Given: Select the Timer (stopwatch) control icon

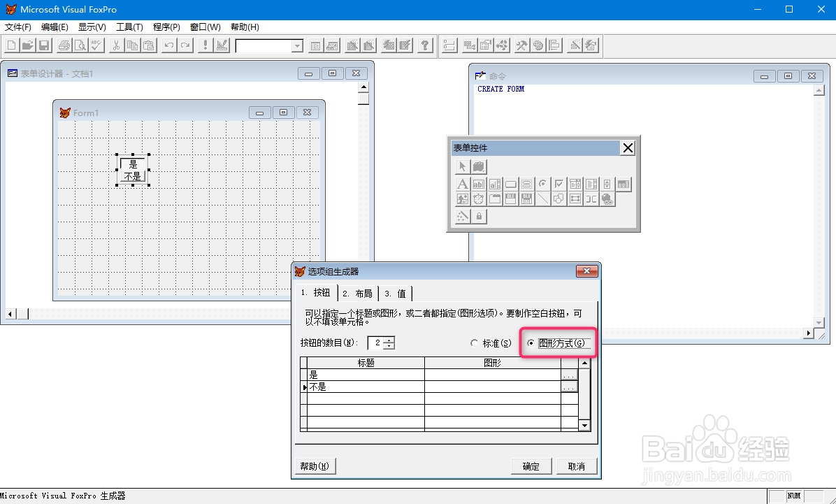Looking at the screenshot, I should [478, 199].
